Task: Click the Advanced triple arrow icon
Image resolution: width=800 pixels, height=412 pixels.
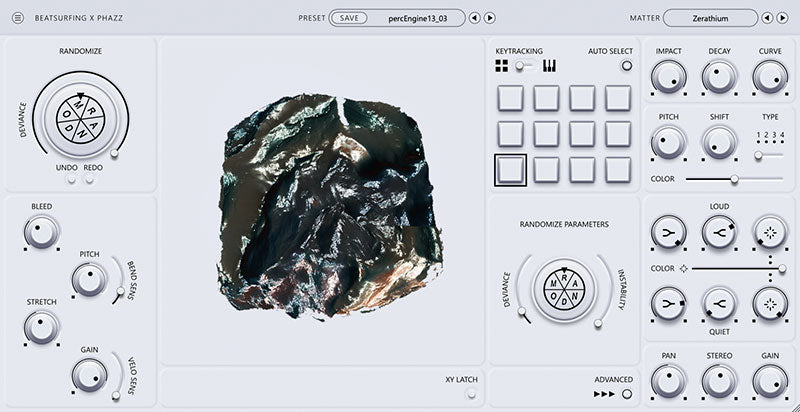Action: coord(604,394)
